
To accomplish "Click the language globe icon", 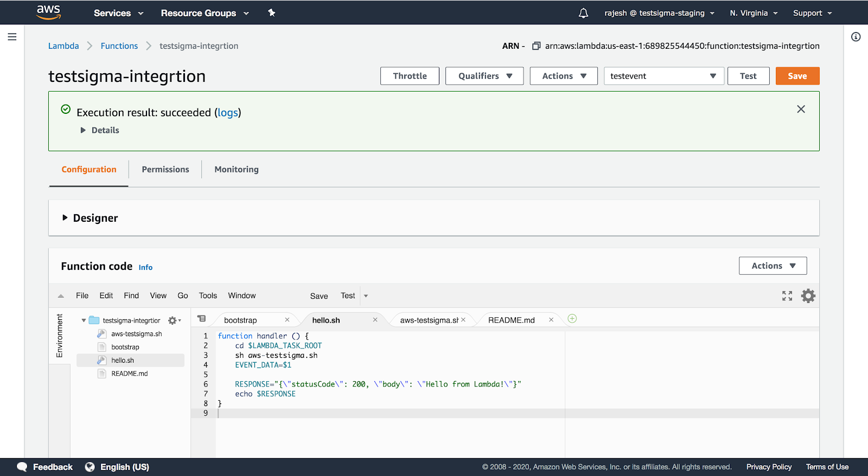I will tap(90, 467).
